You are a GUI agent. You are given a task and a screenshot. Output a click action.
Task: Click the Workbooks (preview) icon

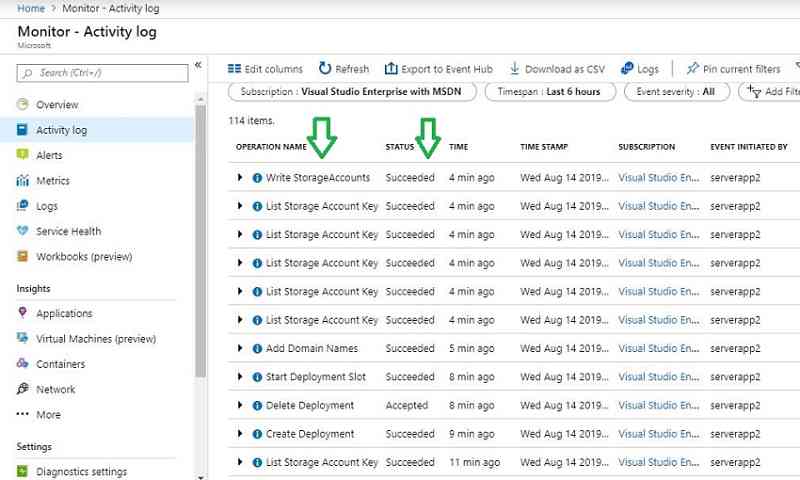pos(22,256)
